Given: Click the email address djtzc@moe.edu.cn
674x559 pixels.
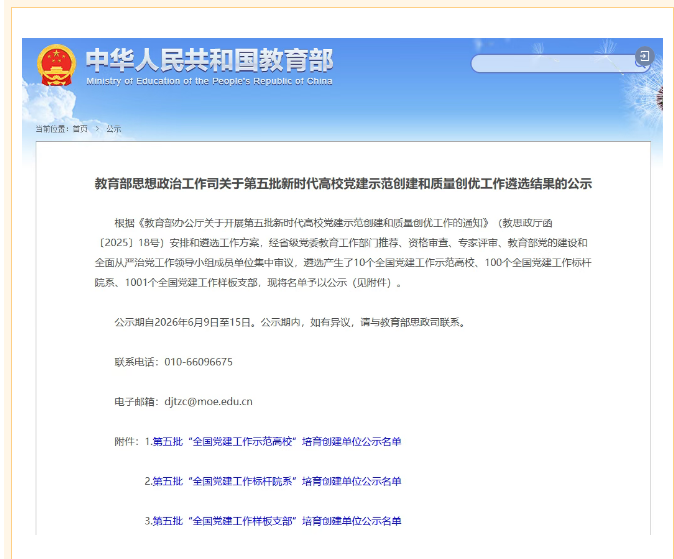Looking at the screenshot, I should click(x=208, y=402).
